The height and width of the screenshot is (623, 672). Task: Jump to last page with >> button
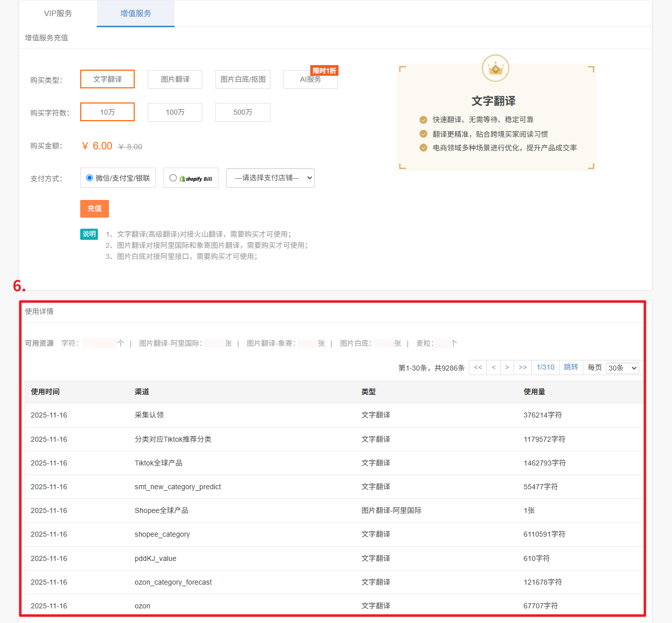523,368
